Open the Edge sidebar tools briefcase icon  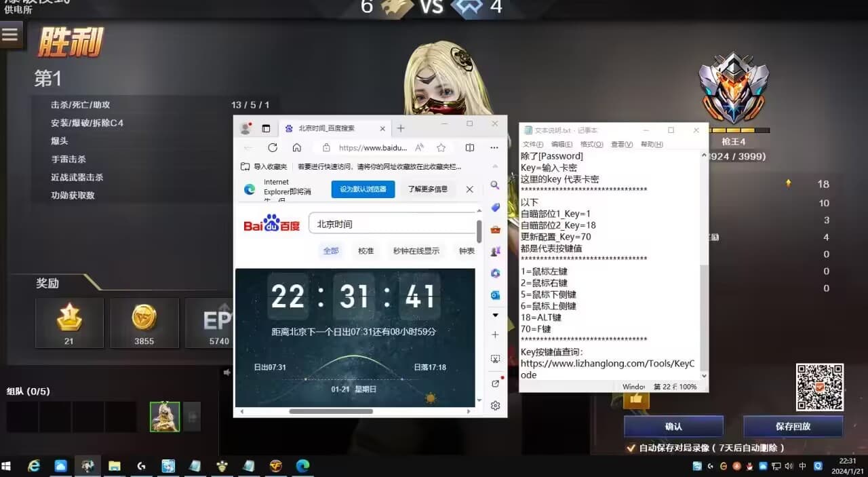pyautogui.click(x=495, y=229)
